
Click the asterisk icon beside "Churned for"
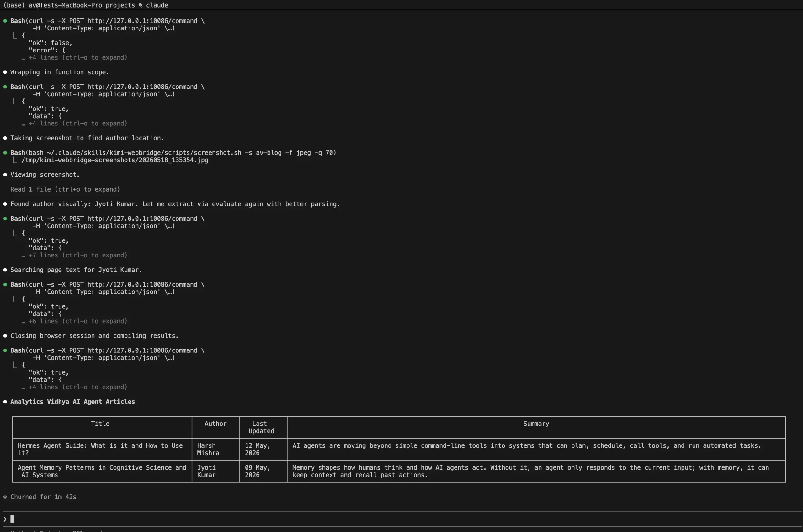5,497
